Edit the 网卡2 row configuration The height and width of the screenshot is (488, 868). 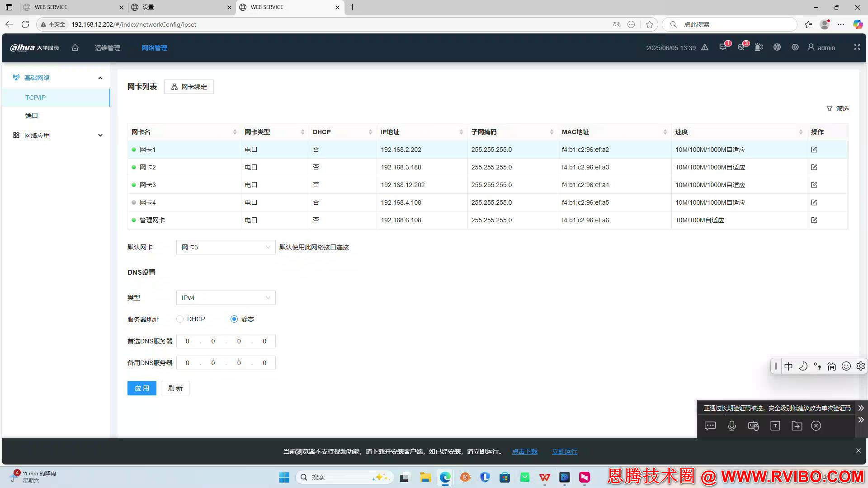click(x=814, y=167)
